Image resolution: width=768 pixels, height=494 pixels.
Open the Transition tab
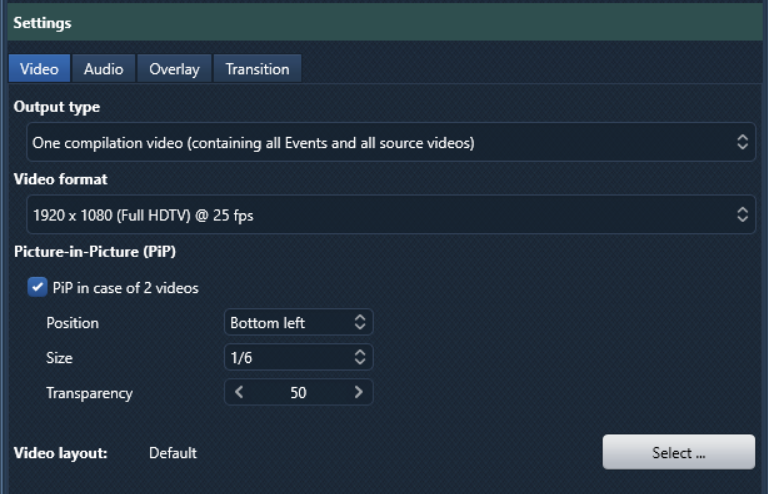[257, 69]
